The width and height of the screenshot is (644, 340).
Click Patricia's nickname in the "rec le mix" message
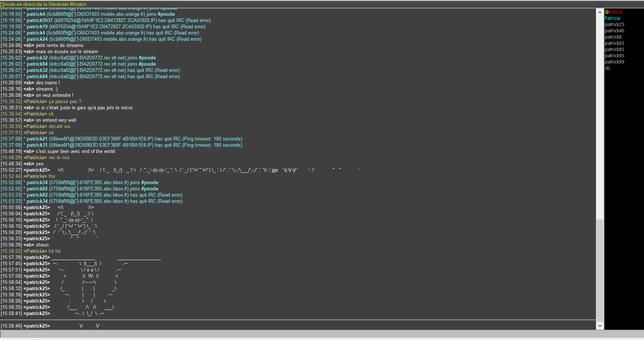pos(35,158)
